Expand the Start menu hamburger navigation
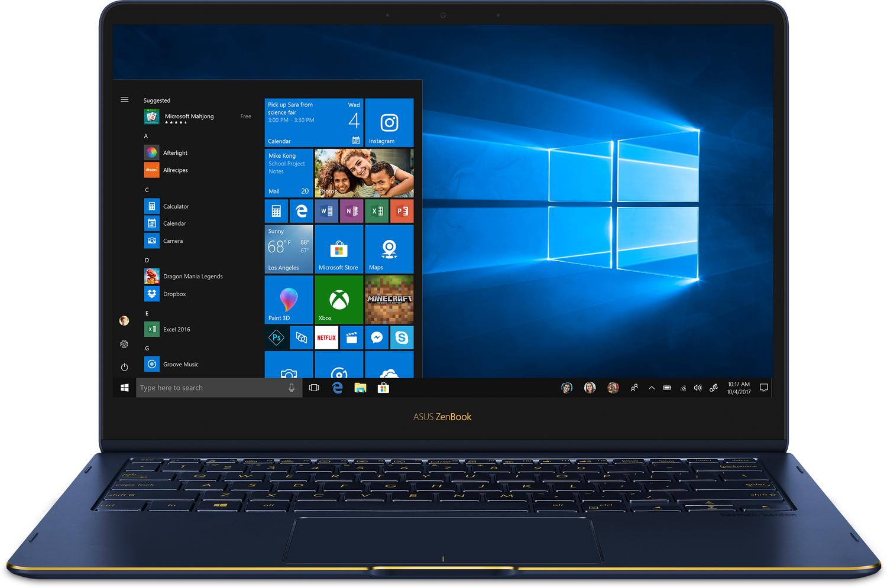The width and height of the screenshot is (887, 588). click(124, 100)
